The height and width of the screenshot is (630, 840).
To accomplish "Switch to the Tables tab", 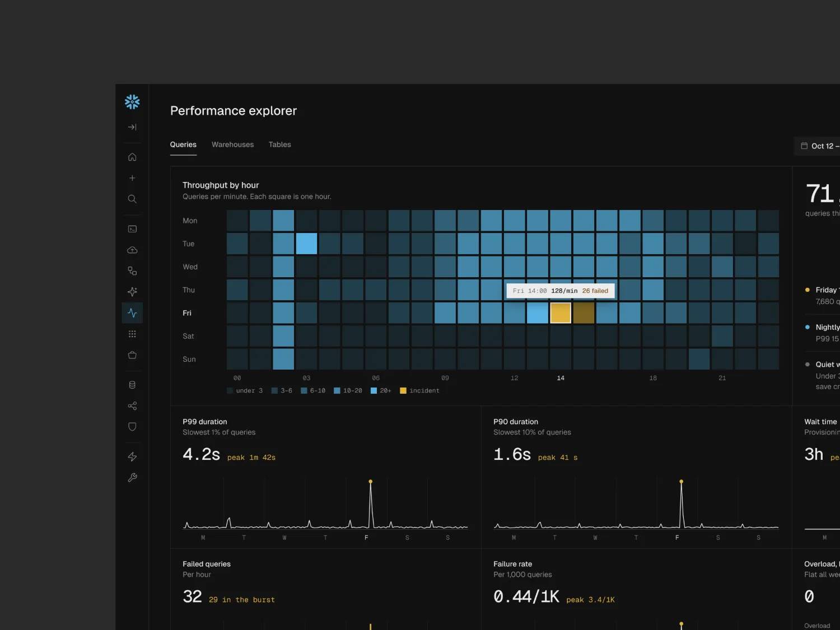I will coord(279,144).
